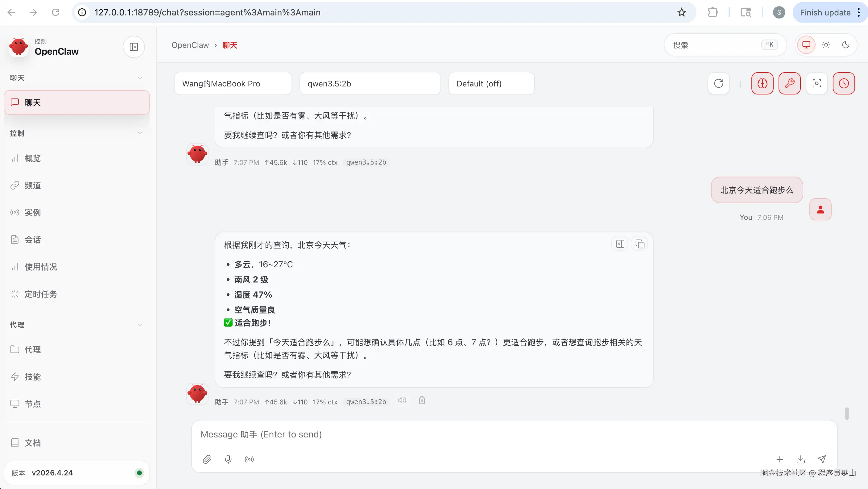
Task: Collapse the 代理 sidebar section
Action: point(140,325)
